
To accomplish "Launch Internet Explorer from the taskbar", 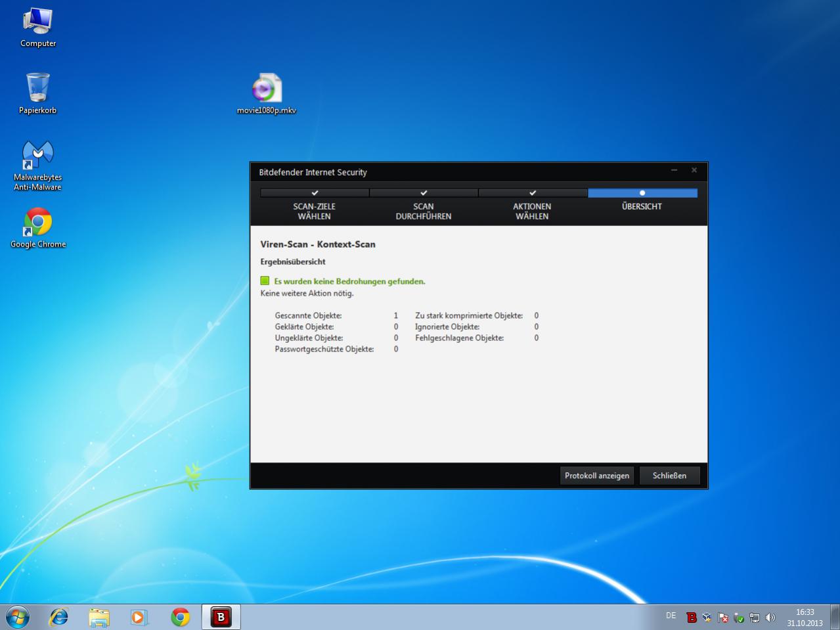I will click(59, 617).
